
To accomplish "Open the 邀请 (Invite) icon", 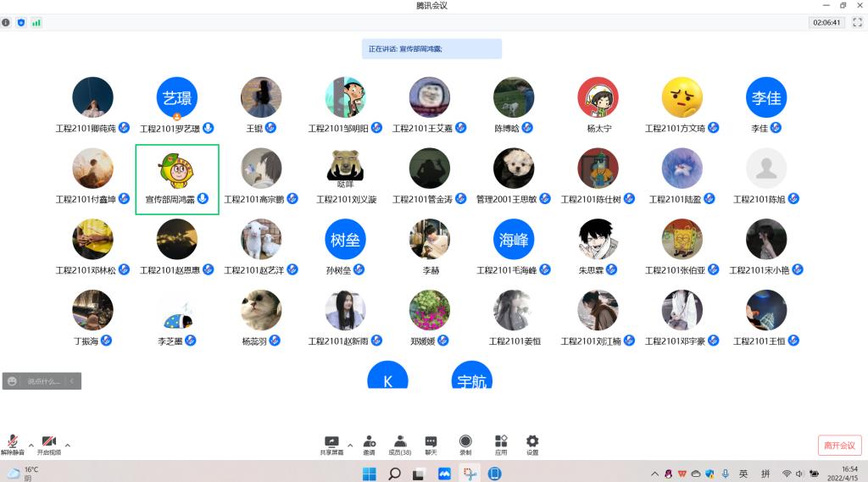I will [370, 445].
